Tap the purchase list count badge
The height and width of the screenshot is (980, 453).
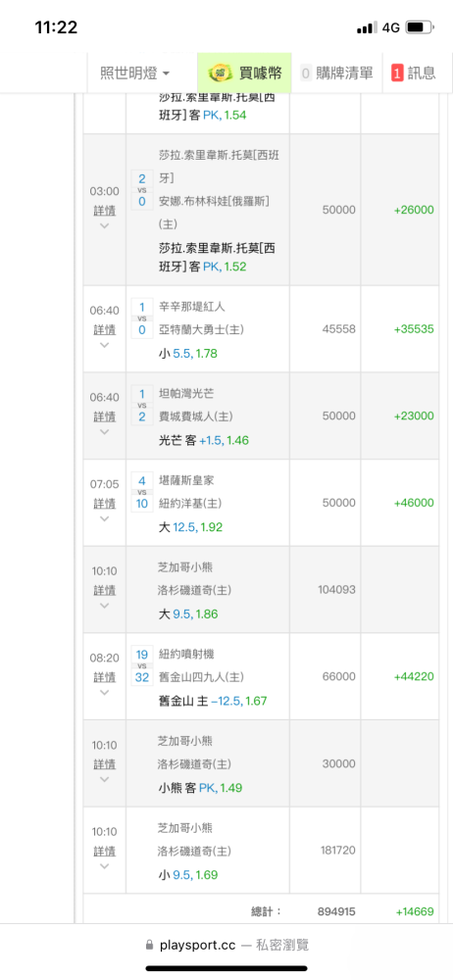coord(306,73)
